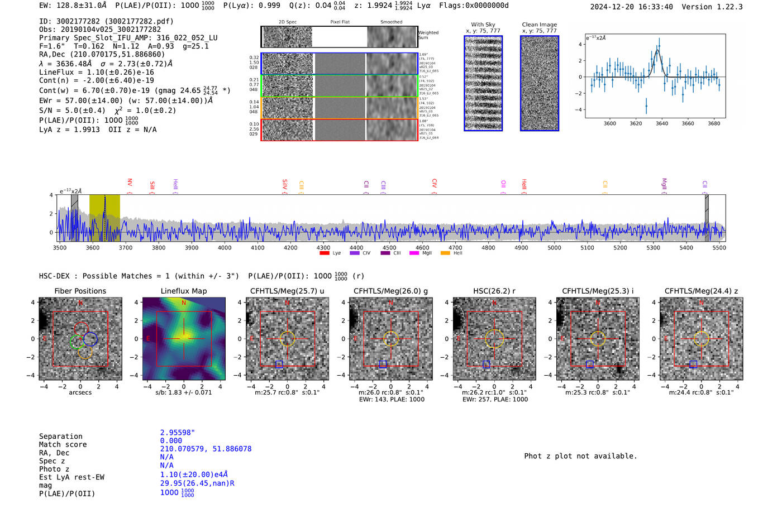782x532 pixels.
Task: Open the CFHTLS/Meg(26.0) g cutout
Action: [x=391, y=338]
